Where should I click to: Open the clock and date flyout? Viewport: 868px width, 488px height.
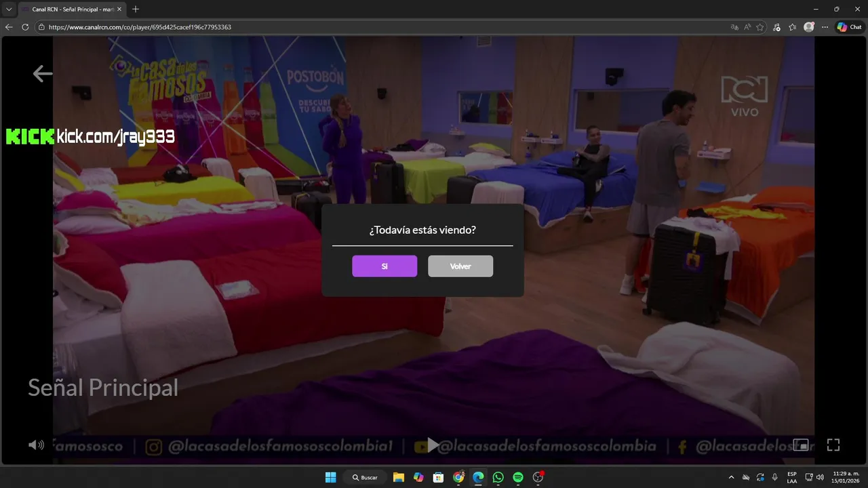[x=846, y=477]
